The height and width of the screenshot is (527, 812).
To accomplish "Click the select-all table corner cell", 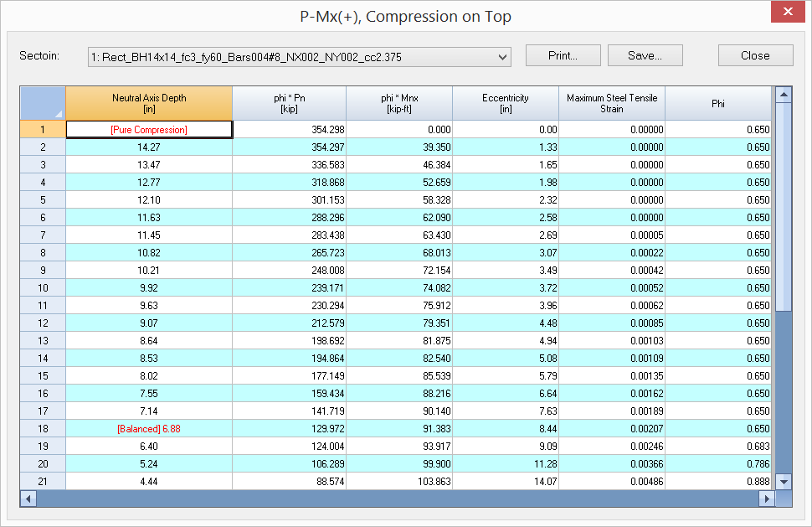I will click(43, 103).
